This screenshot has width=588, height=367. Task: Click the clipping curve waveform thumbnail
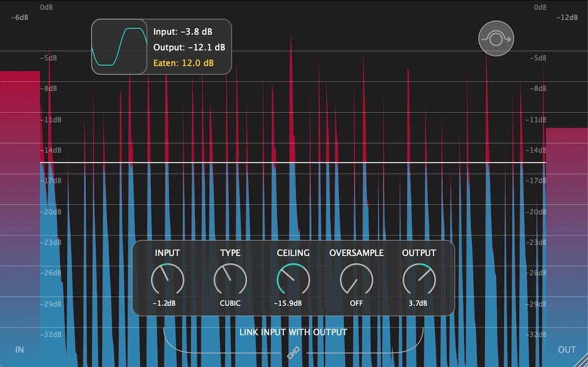[x=119, y=46]
